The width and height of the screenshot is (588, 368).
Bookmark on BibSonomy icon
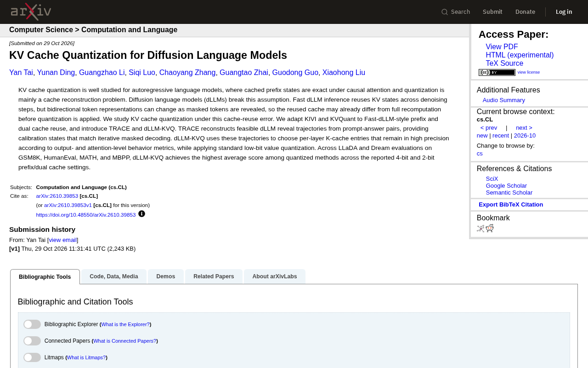point(481,228)
